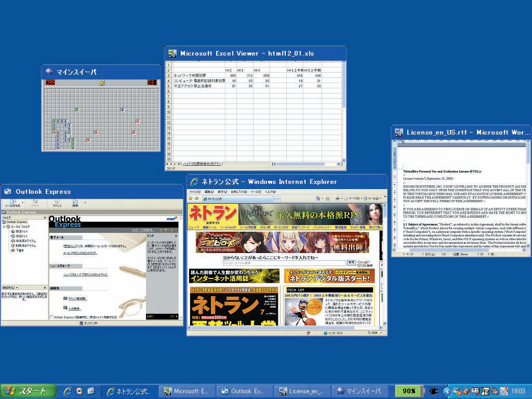The image size is (532, 399).
Task: Open the Home button dropdown arrow in IE
Action: click(x=322, y=198)
